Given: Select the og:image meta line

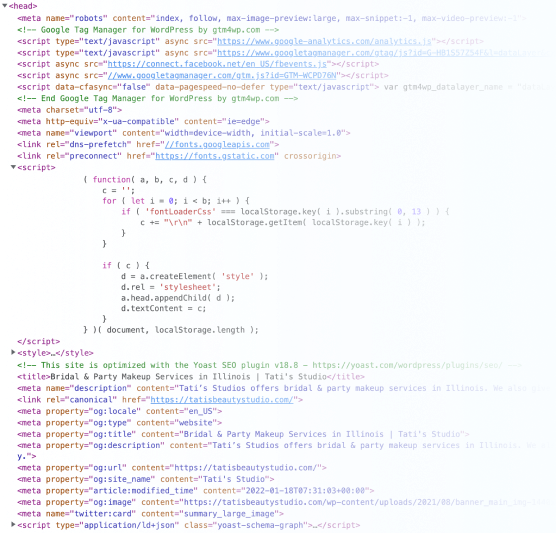Looking at the screenshot, I should pyautogui.click(x=284, y=502).
